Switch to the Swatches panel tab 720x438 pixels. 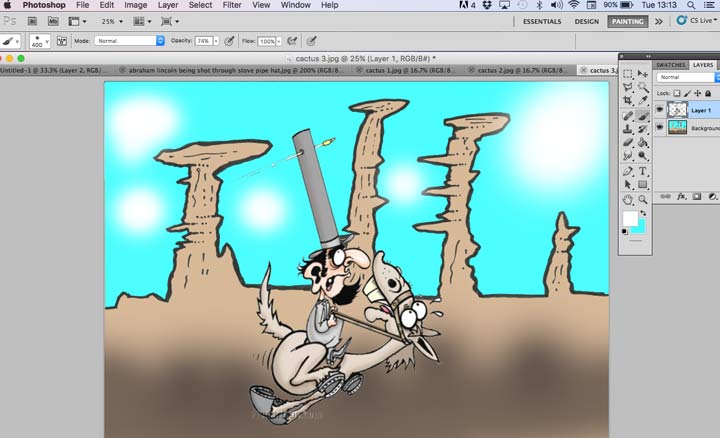(x=671, y=65)
